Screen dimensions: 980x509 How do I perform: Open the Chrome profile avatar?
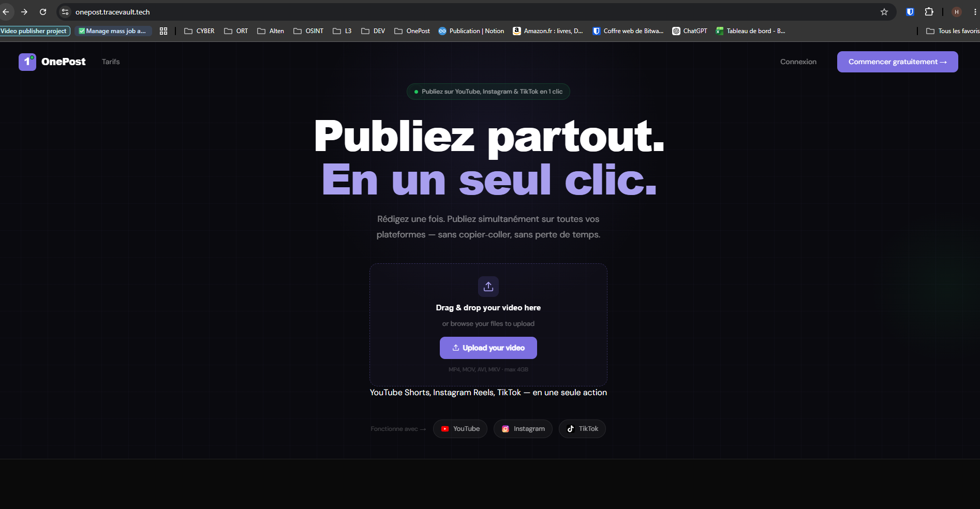[957, 12]
